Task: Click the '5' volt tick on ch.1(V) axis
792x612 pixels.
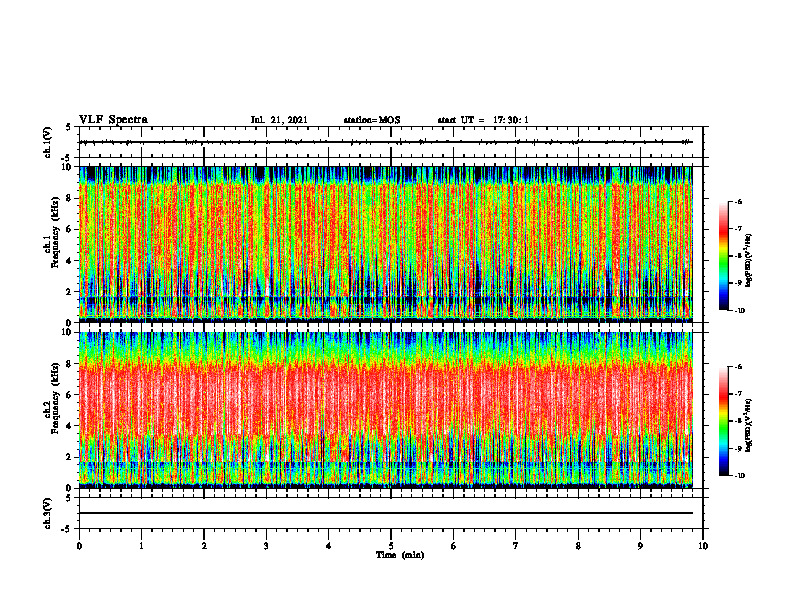Action: tap(69, 128)
